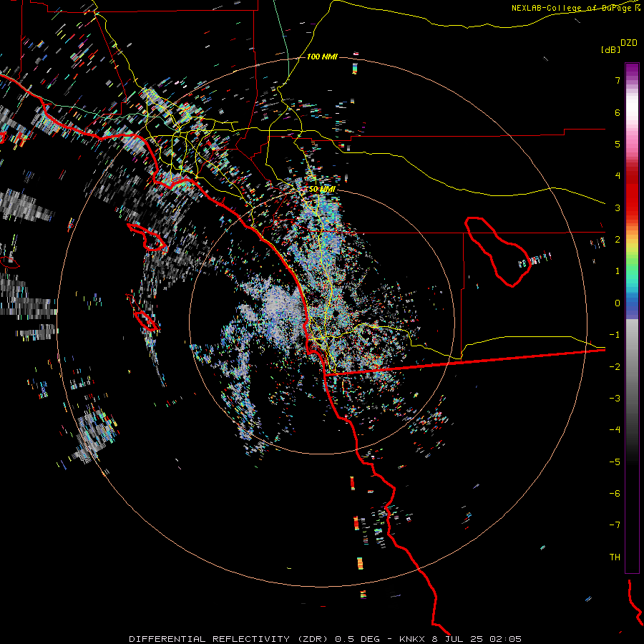Click the -7 tick label on the color scale
Image resolution: width=644 pixels, height=644 pixels.
(x=615, y=525)
